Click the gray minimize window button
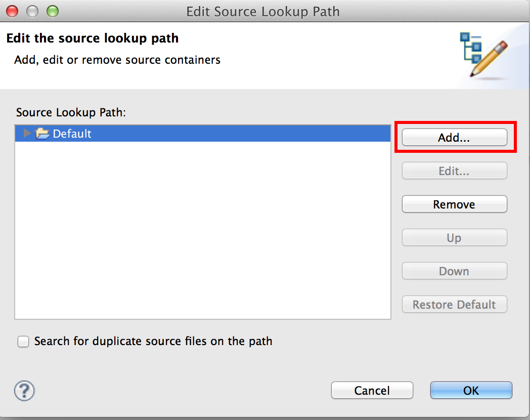Viewport: 530px width, 420px height. 32,11
